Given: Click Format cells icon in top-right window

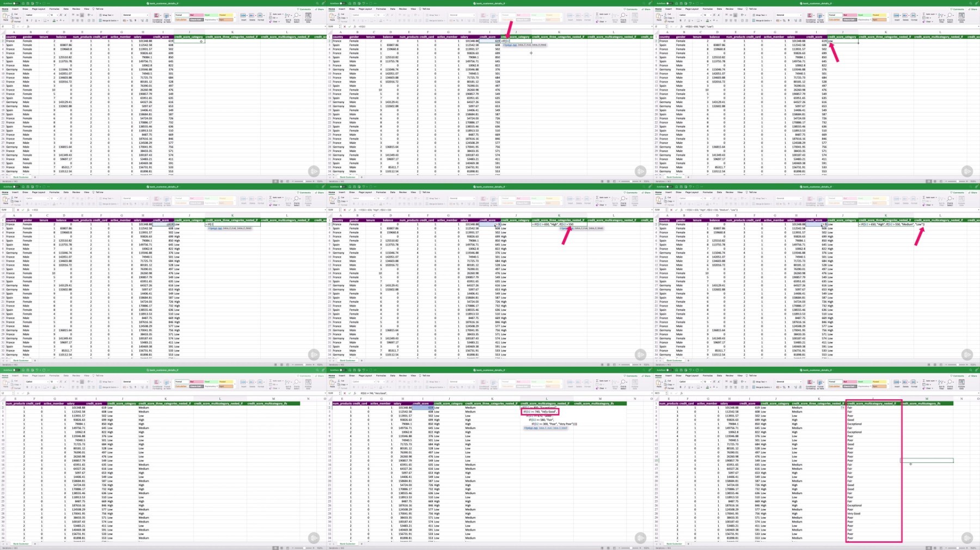Looking at the screenshot, I should click(914, 16).
